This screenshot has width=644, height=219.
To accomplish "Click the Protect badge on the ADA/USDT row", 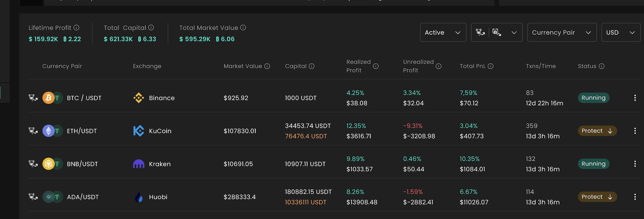I will click(x=597, y=197).
